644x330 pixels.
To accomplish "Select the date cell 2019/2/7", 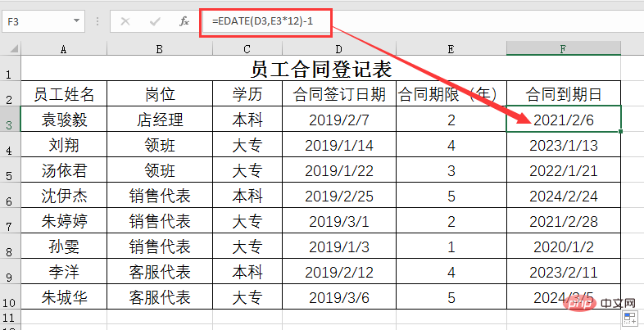I will pyautogui.click(x=339, y=119).
